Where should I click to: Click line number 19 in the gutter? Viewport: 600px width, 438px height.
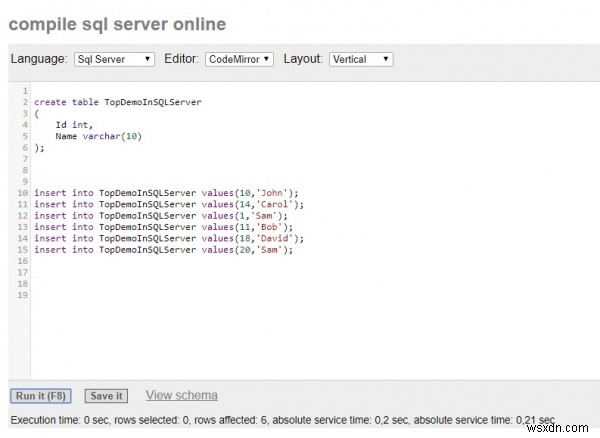(x=23, y=295)
